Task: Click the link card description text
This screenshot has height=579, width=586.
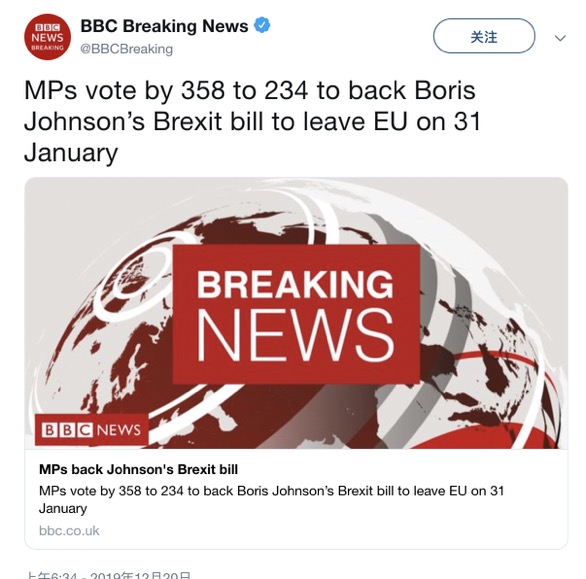Action: pyautogui.click(x=271, y=499)
